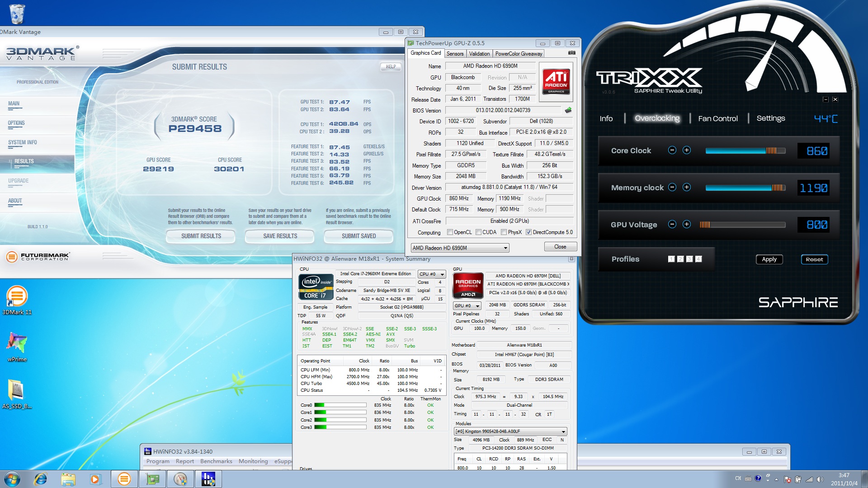The width and height of the screenshot is (868, 488).
Task: Click HELP in 3DMark Vantage
Action: 391,66
